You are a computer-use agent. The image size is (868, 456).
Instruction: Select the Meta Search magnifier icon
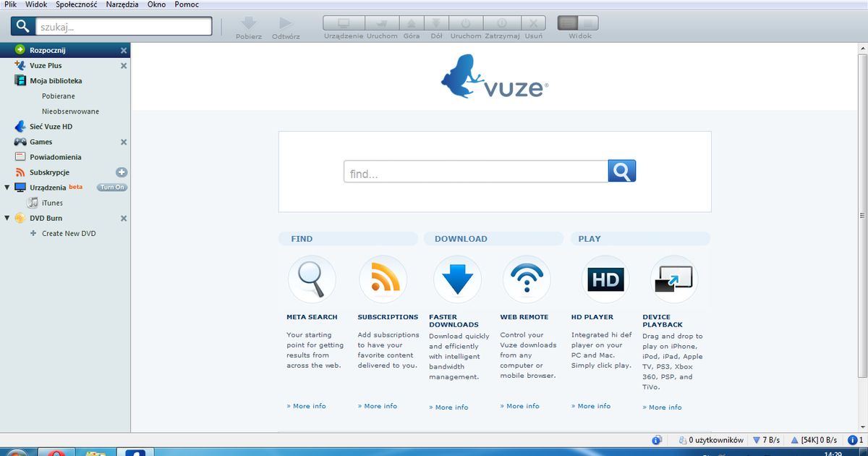(311, 279)
